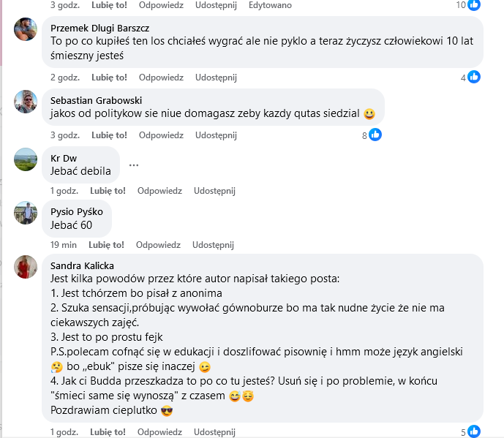Click Kr Dw's avatar thumbnail

click(x=26, y=158)
